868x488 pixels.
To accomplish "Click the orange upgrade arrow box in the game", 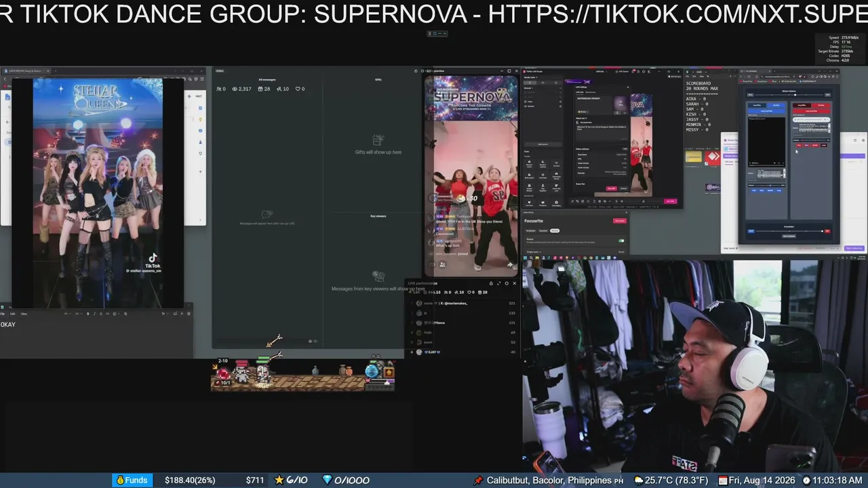I will point(389,372).
